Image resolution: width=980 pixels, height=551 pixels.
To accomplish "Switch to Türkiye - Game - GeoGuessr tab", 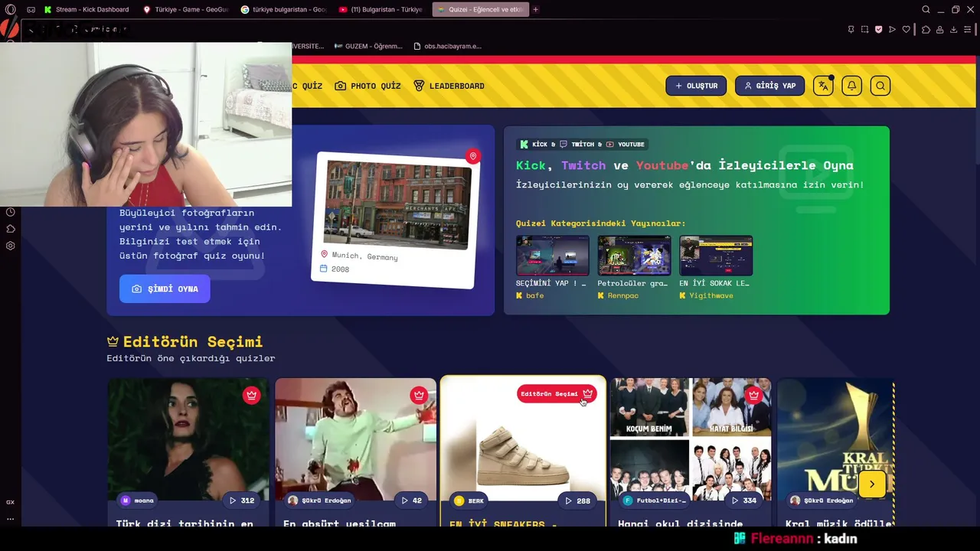I will pos(185,9).
